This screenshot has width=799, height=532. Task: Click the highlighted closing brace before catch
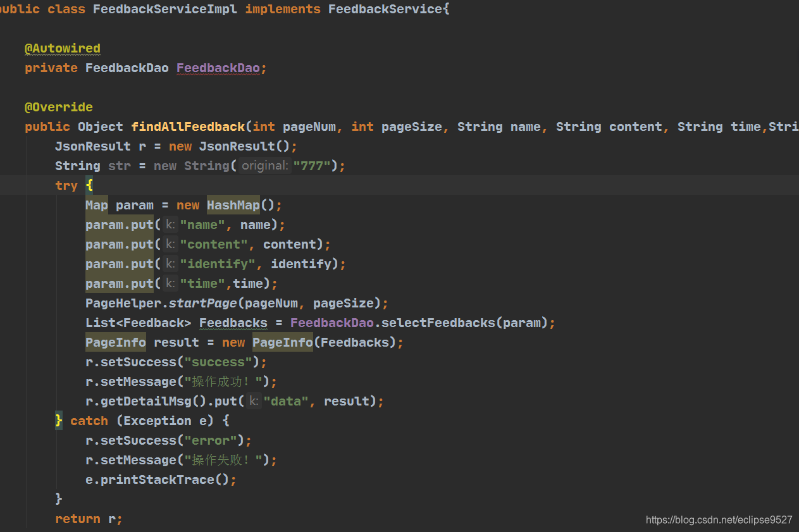pyautogui.click(x=59, y=421)
